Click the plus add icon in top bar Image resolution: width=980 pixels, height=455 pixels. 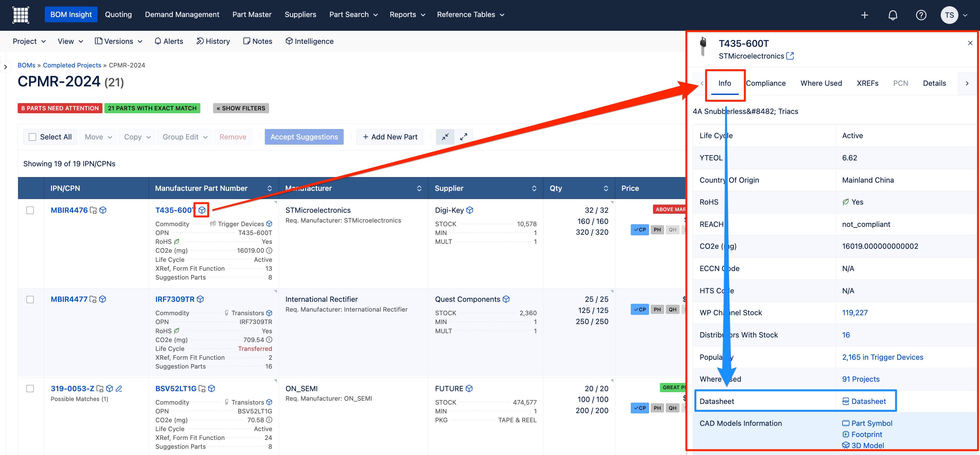[x=864, y=15]
